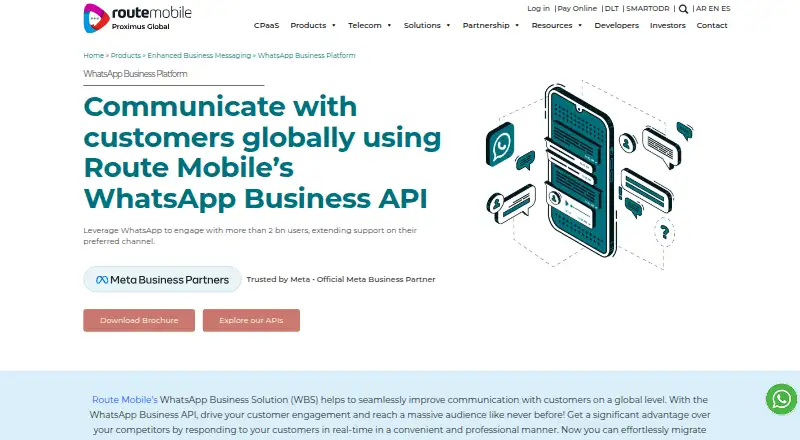Click the 'Leverage WhatsApp to engage' paragraph

250,235
